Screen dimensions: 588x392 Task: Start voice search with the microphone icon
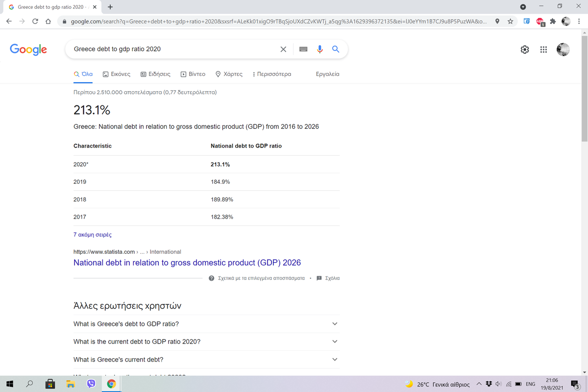pos(320,49)
